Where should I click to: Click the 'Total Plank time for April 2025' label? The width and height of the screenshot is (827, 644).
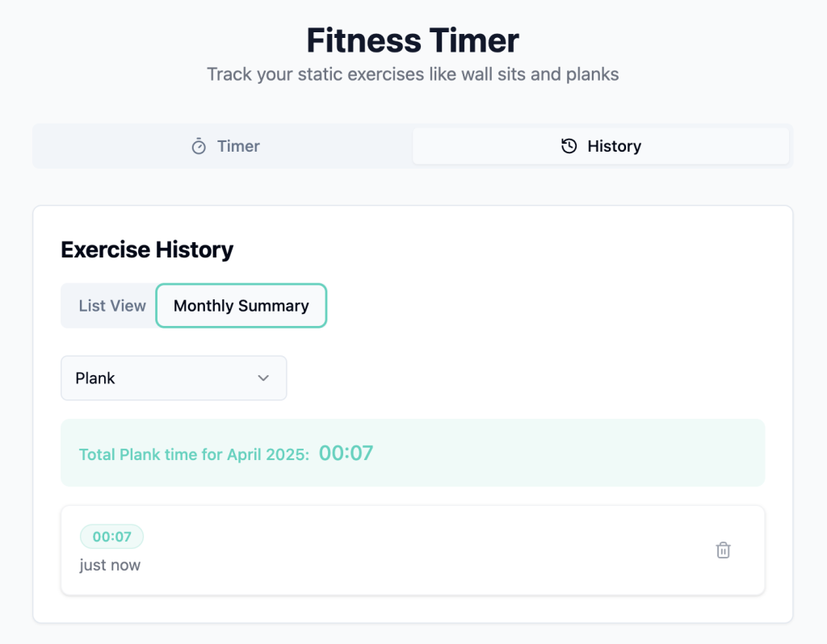pyautogui.click(x=194, y=454)
